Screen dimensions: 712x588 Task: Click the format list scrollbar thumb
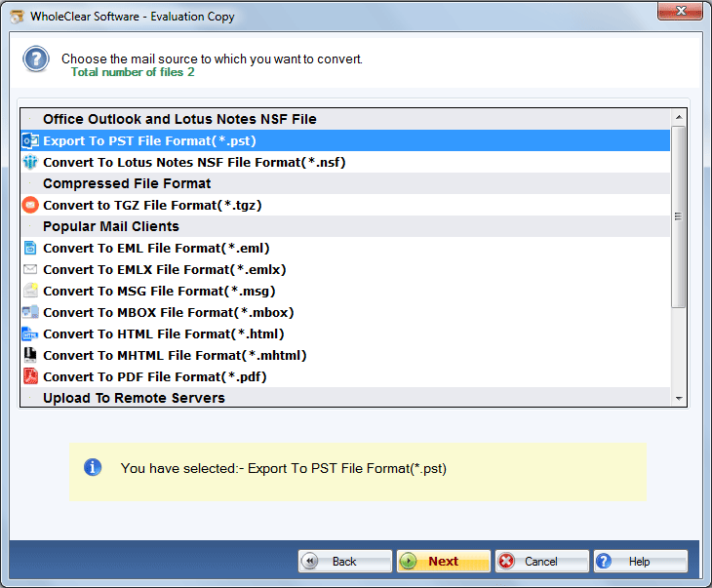coord(679,217)
